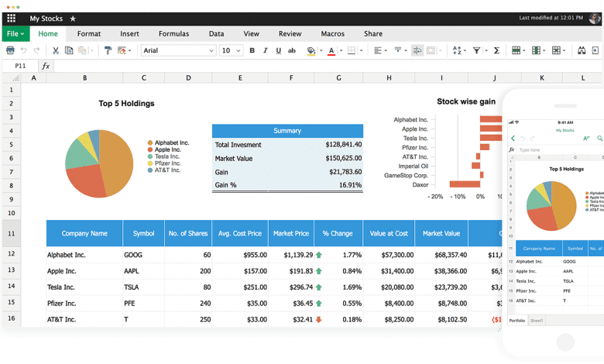Open the File menu dropdown
Image resolution: width=604 pixels, height=364 pixels.
(x=15, y=34)
